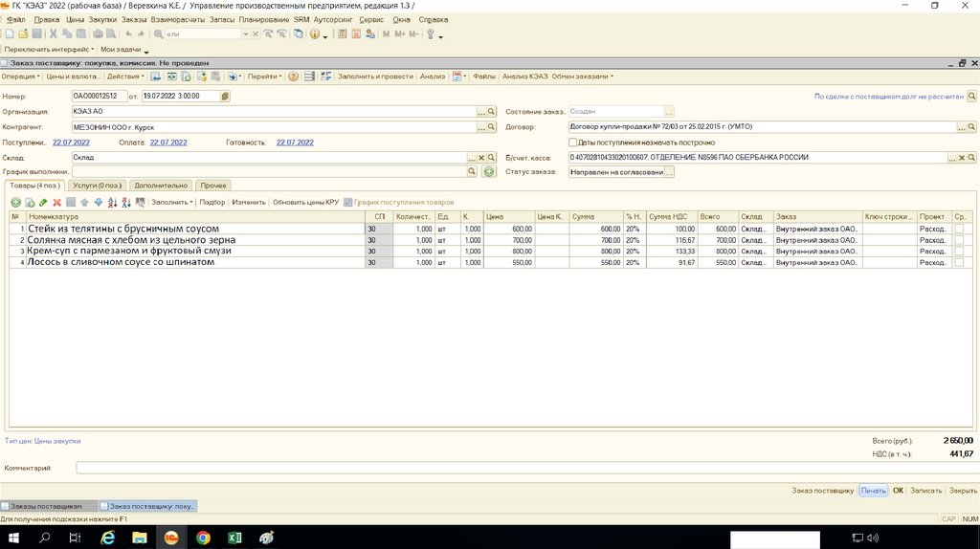Switch to the Услуги (0 поз.) tab
Viewport: 980px width, 549px height.
[x=97, y=186]
